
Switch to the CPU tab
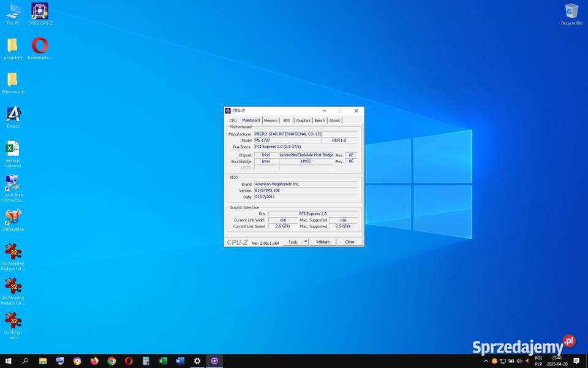[233, 121]
